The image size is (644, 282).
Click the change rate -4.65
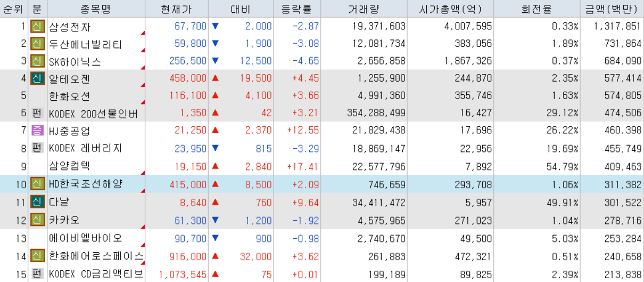pyautogui.click(x=306, y=61)
